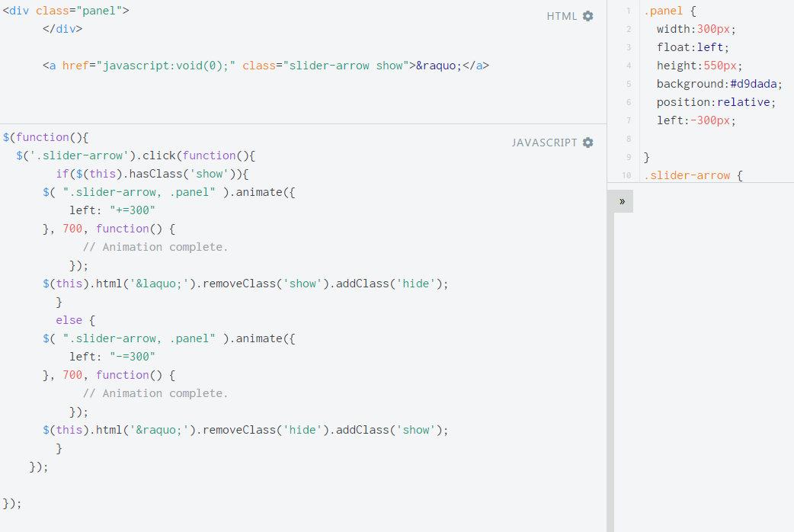This screenshot has height=532, width=794.
Task: Click line number 1 in CSS editor
Action: (x=629, y=11)
